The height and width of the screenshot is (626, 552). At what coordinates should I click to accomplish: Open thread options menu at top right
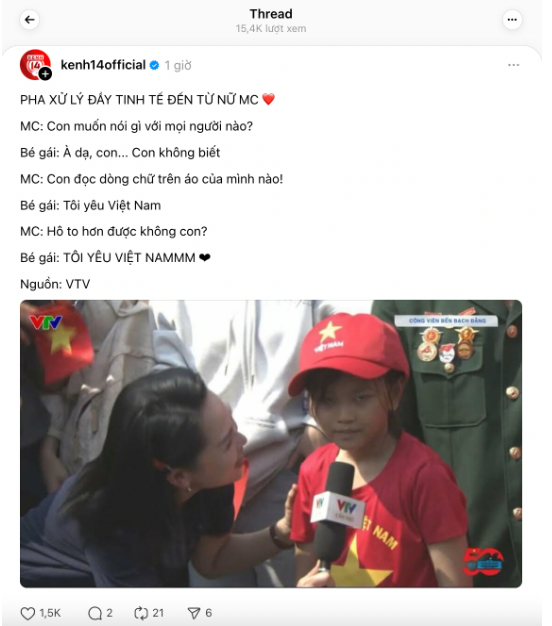click(x=512, y=20)
